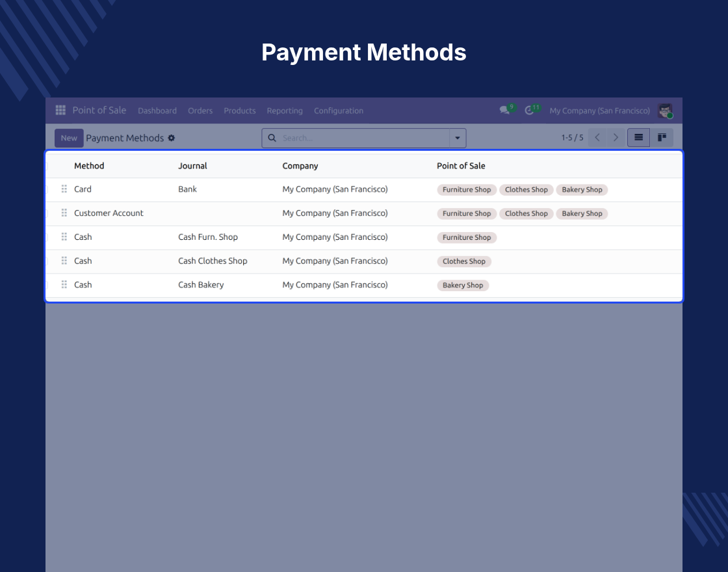Sort by Journal column header

(x=192, y=166)
